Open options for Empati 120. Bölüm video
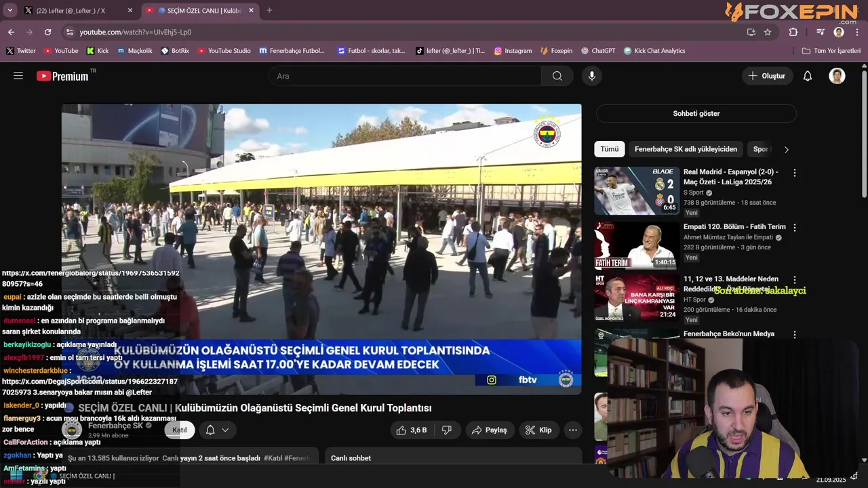This screenshot has height=488, width=868. (x=795, y=228)
